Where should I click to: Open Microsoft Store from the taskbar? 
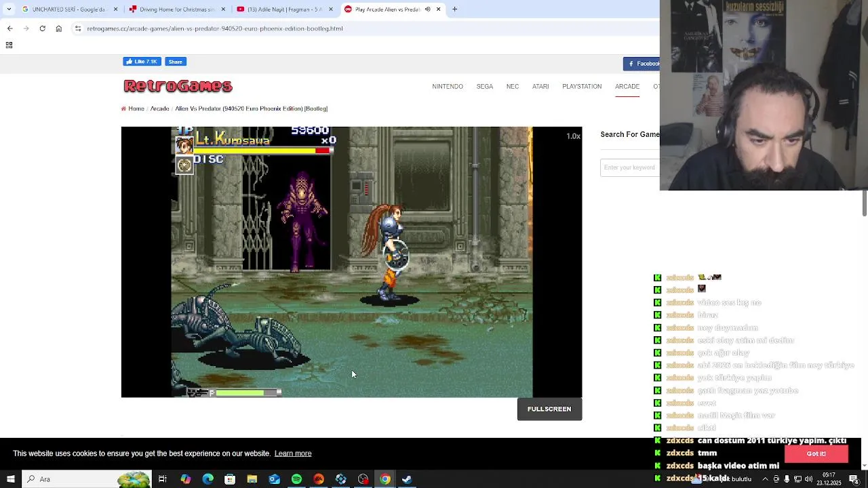230,479
